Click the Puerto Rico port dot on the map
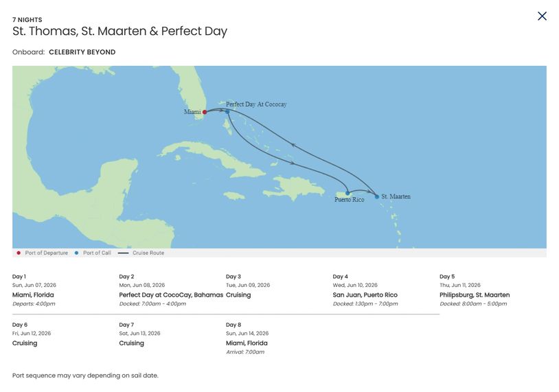 tap(348, 193)
